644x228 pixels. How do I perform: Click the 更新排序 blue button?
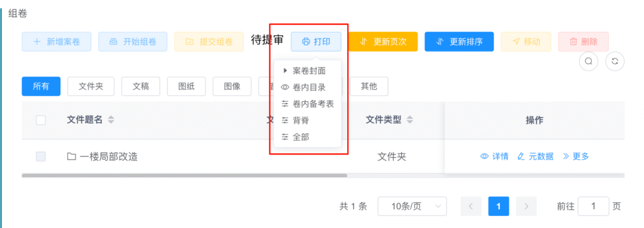coord(459,41)
